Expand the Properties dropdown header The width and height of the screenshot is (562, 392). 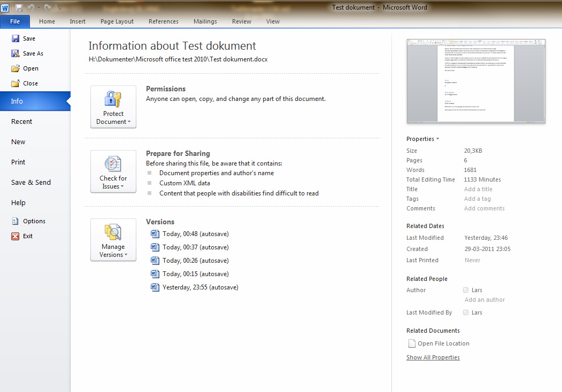coord(422,139)
